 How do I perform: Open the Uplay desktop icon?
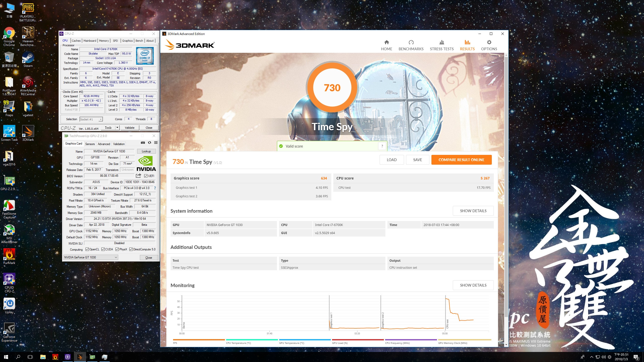coord(9,306)
